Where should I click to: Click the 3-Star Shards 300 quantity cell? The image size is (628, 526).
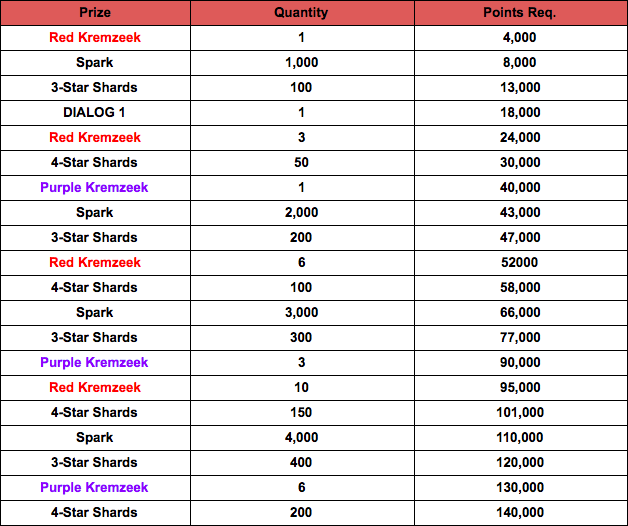coord(302,337)
